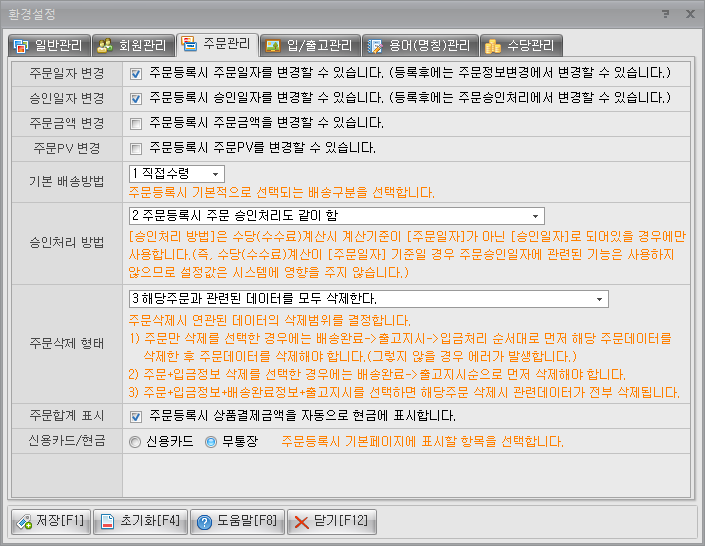
Task: Enable the 주문PV 변경 checkbox
Action: pos(135,148)
